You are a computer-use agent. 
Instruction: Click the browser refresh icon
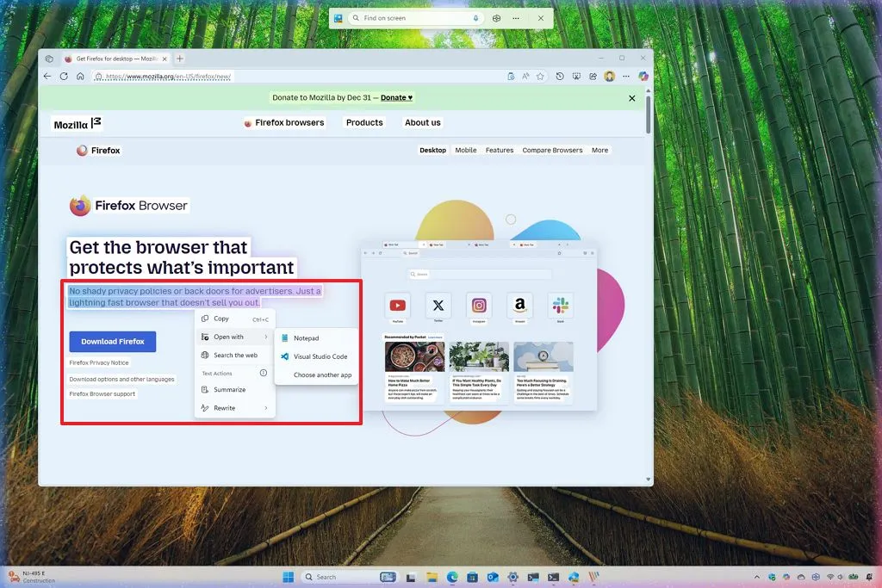pos(64,76)
